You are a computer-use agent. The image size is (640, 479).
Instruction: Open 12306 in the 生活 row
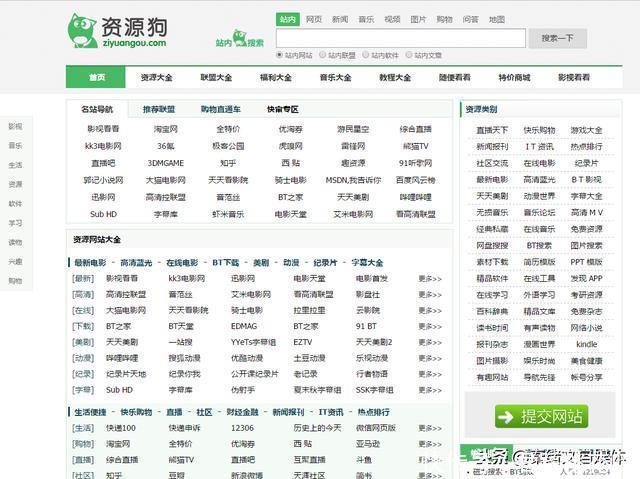click(242, 428)
